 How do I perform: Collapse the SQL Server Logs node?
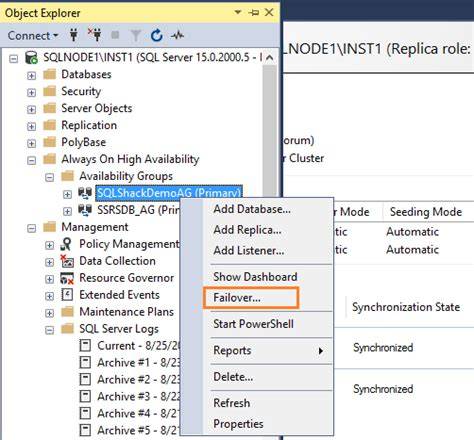49,330
